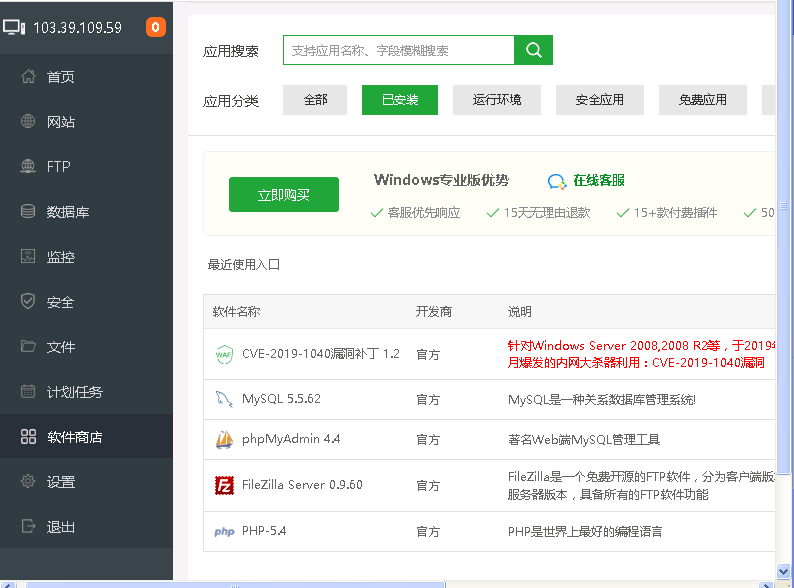Open the 设置 sidebar entry
The image size is (794, 588).
click(x=61, y=481)
